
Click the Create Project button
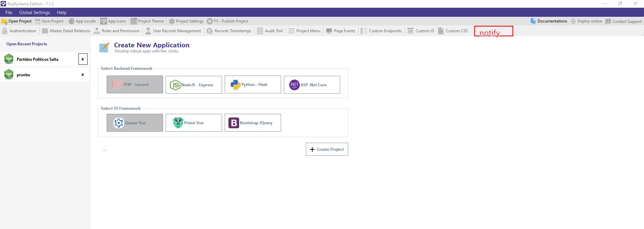pyautogui.click(x=327, y=149)
